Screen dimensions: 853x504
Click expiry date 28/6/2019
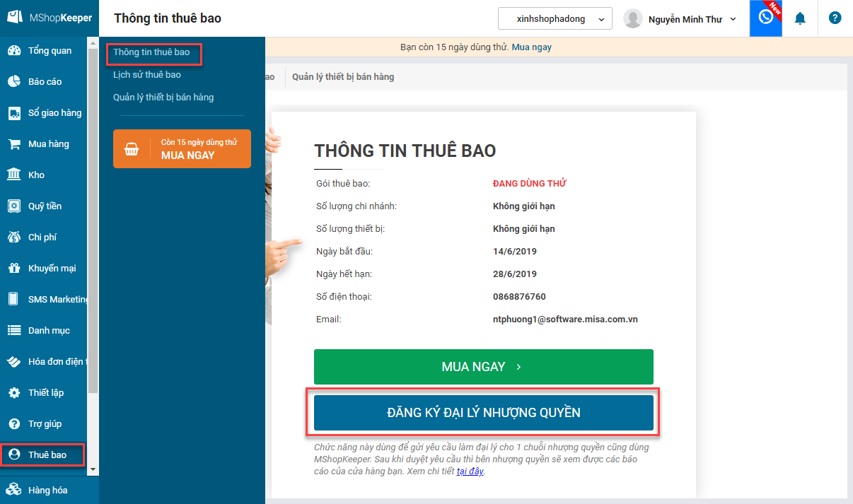[x=515, y=274]
